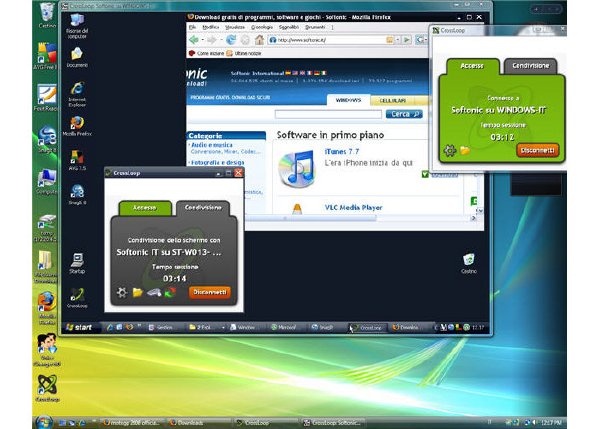Click Firefox go arrow beside address bar
Image resolution: width=600 pixels, height=429 pixels.
pyautogui.click(x=406, y=40)
